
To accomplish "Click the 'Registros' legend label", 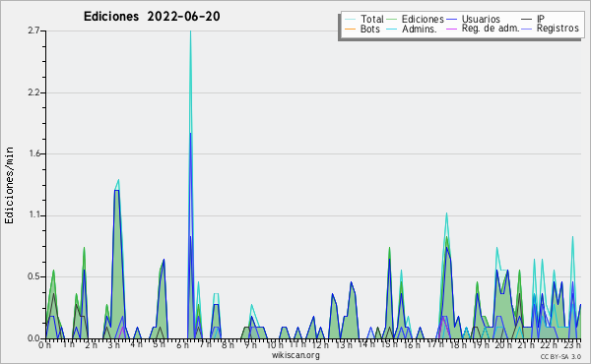I will [x=558, y=29].
